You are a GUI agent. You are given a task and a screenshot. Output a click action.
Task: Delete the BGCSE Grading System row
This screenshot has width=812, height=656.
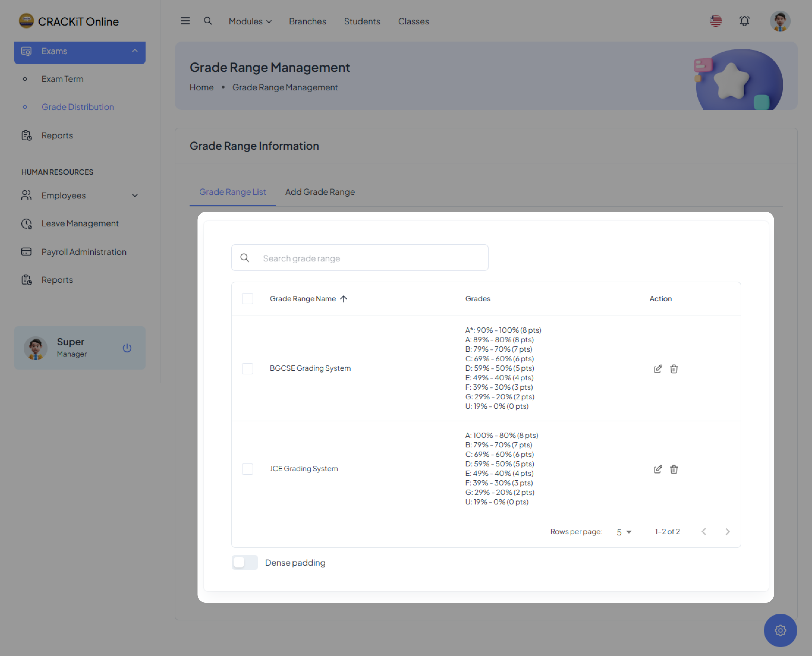(x=674, y=368)
